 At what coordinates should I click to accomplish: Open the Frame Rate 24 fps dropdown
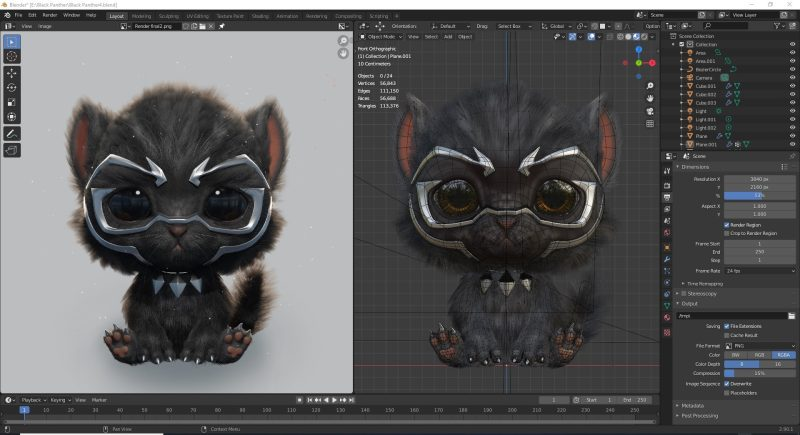pos(760,271)
